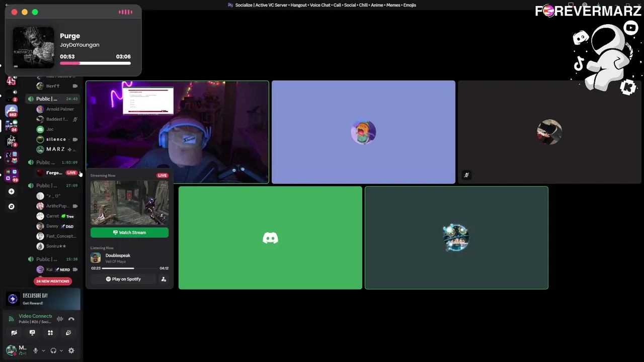Expand microphone input options arrow
Image resolution: width=644 pixels, height=362 pixels.
click(43, 350)
